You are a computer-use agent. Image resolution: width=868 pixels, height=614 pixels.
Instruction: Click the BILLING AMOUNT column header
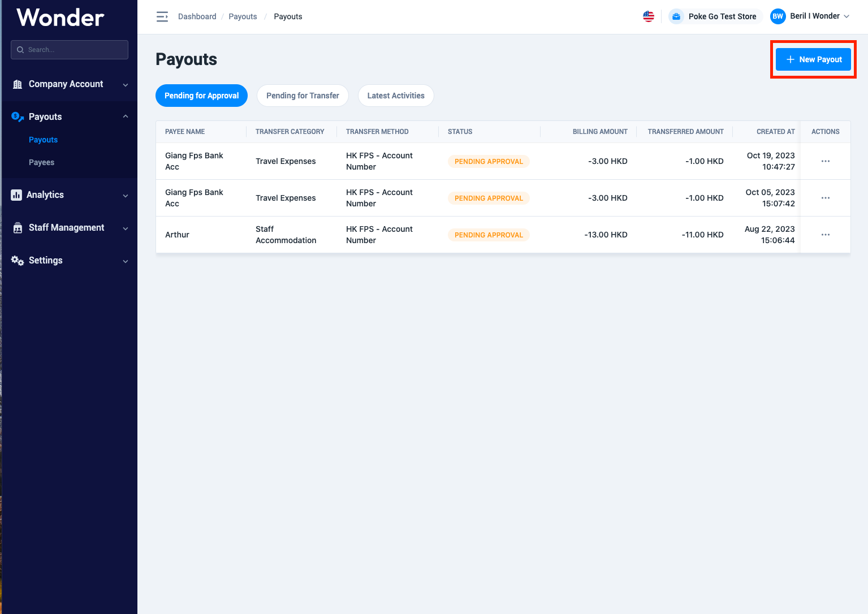600,132
